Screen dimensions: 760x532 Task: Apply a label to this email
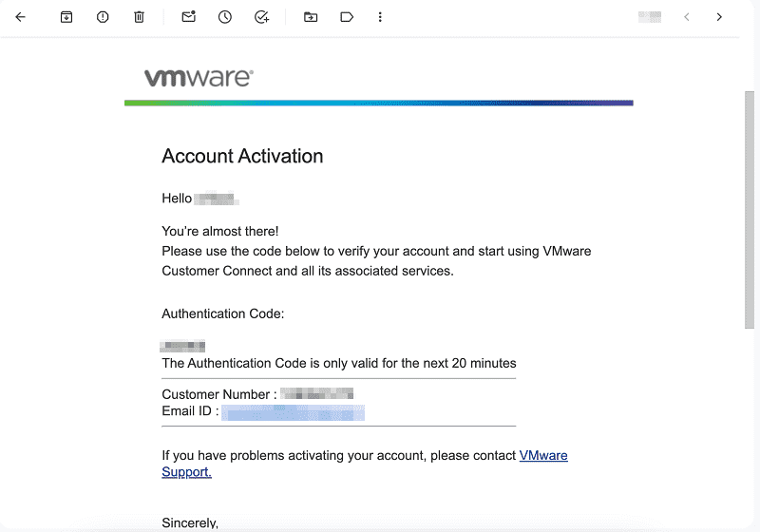347,17
